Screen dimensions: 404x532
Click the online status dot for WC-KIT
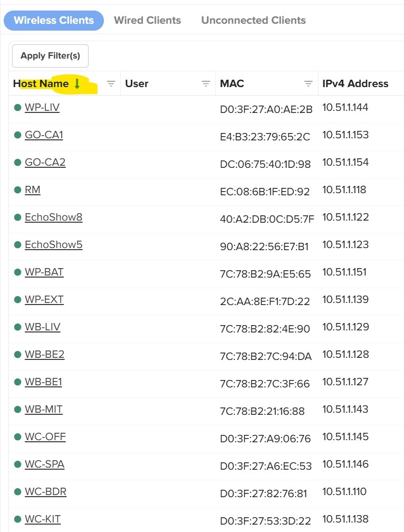tap(17, 519)
